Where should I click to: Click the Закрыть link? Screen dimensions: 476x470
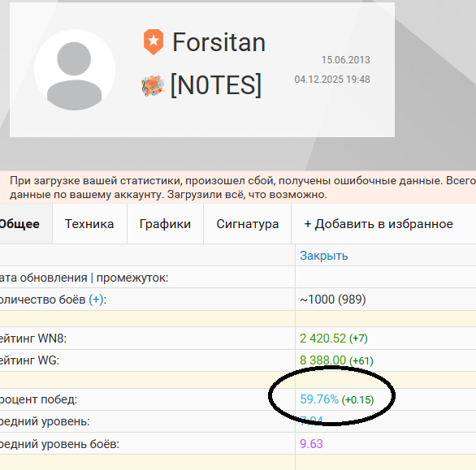[324, 256]
